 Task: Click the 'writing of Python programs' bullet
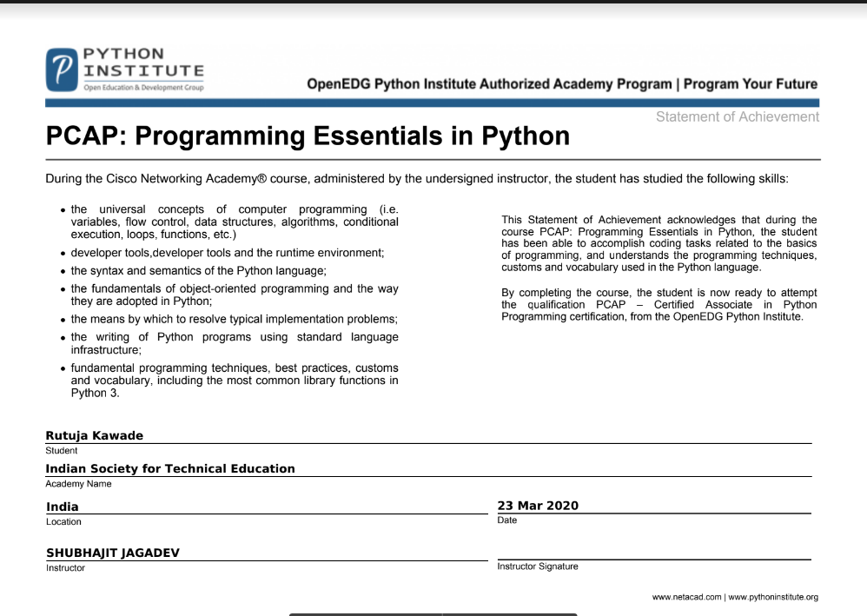(235, 343)
